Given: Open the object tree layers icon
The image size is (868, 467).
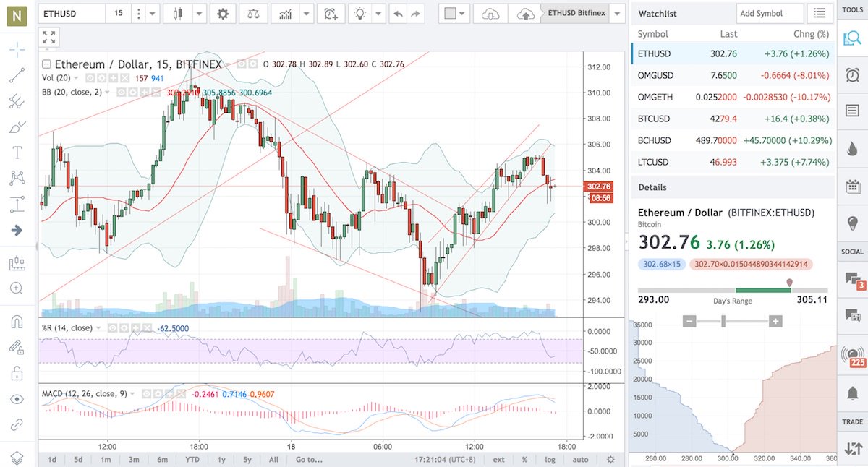Looking at the screenshot, I should tap(17, 458).
